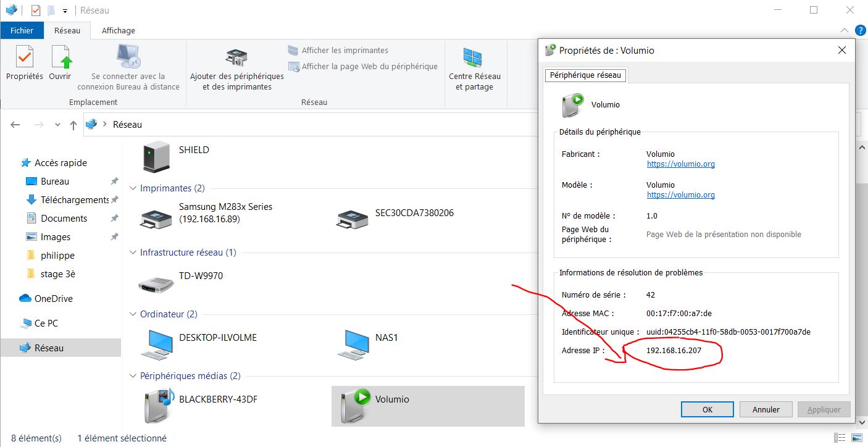Select the BLACKBERRY-43DF media device
The width and height of the screenshot is (868, 447).
click(x=199, y=404)
